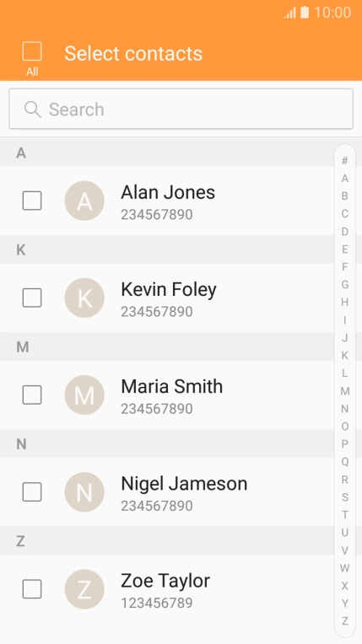
Task: Select Kevin Foley's checkbox
Action: (x=32, y=298)
